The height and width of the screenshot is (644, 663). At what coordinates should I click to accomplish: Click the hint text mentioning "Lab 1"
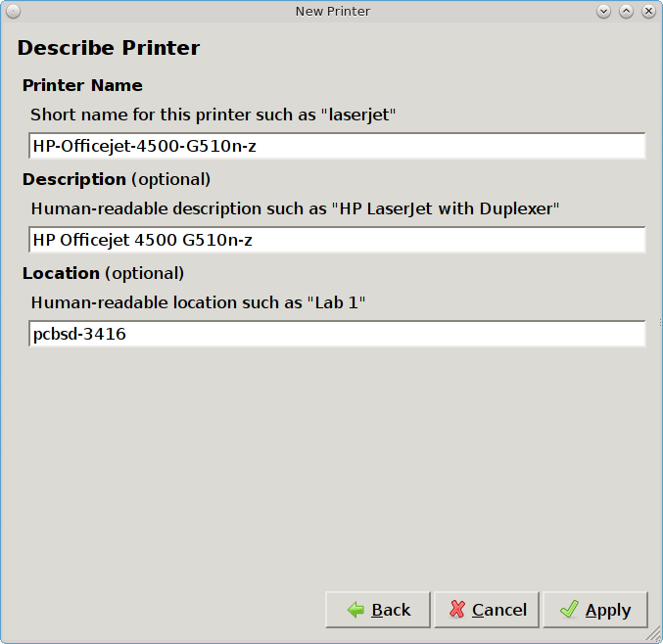point(198,302)
